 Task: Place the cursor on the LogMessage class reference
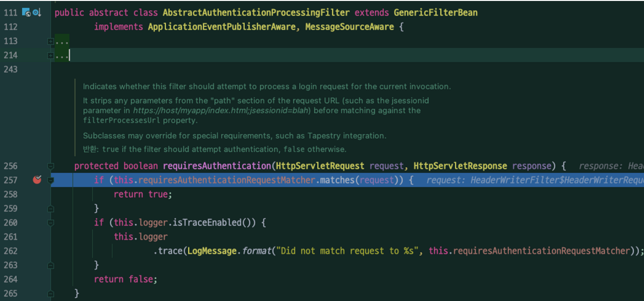pos(212,251)
